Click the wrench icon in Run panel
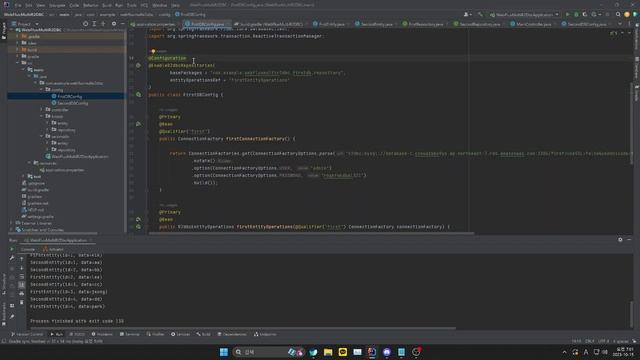640x360 pixels. 12,258
